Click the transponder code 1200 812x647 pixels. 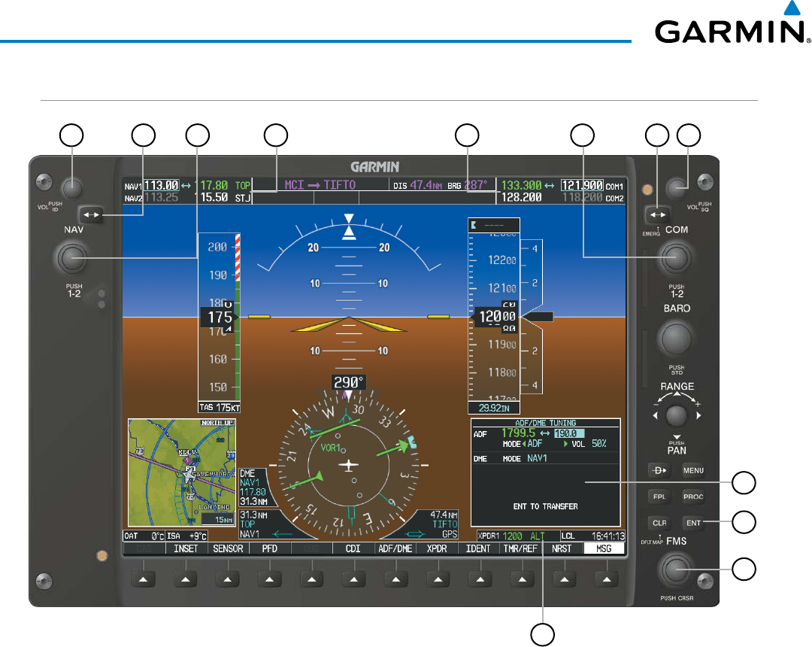(512, 536)
